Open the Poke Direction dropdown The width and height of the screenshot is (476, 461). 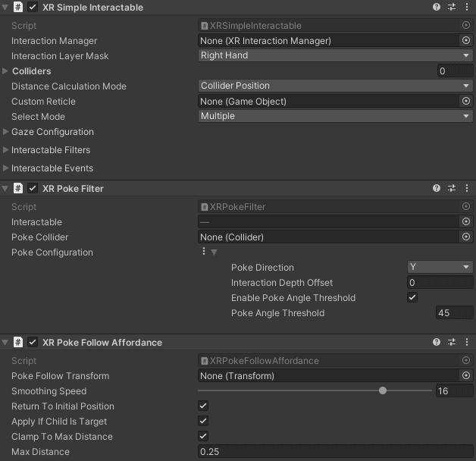(x=440, y=267)
